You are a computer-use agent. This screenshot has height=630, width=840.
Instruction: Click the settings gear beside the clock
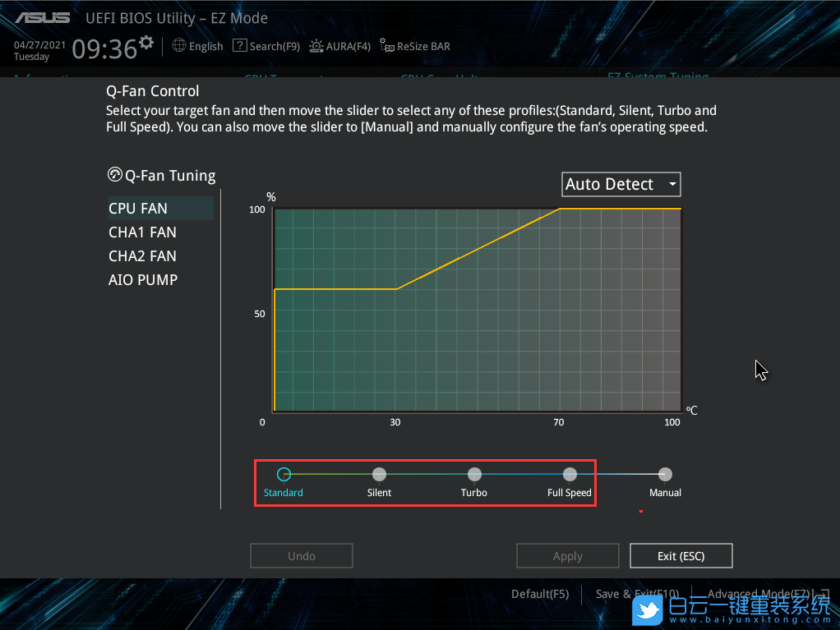(x=146, y=42)
